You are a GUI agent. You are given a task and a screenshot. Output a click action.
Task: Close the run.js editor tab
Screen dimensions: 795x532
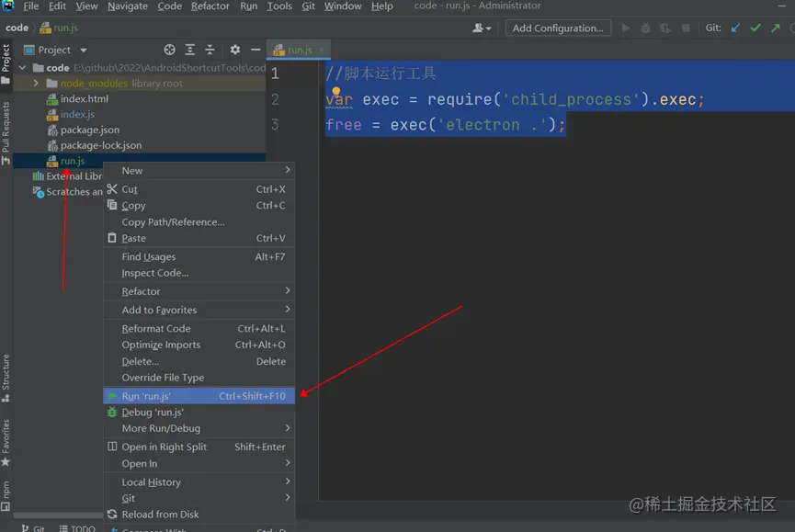tap(322, 50)
